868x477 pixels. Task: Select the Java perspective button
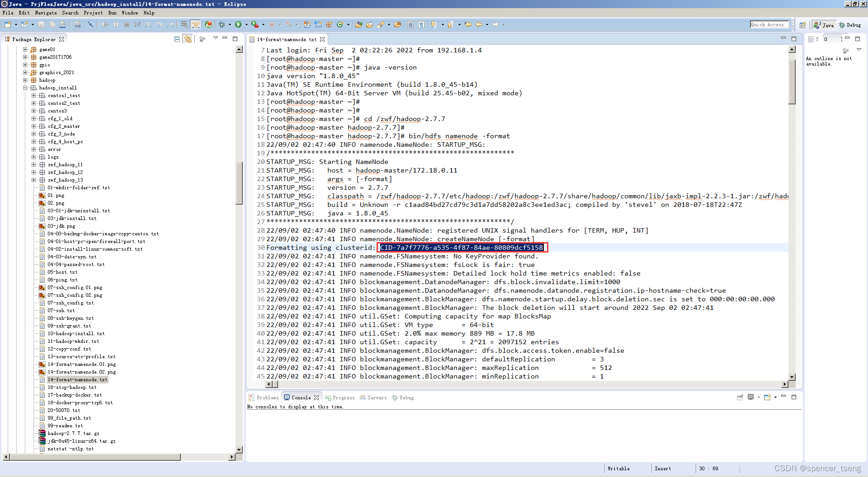[823, 25]
